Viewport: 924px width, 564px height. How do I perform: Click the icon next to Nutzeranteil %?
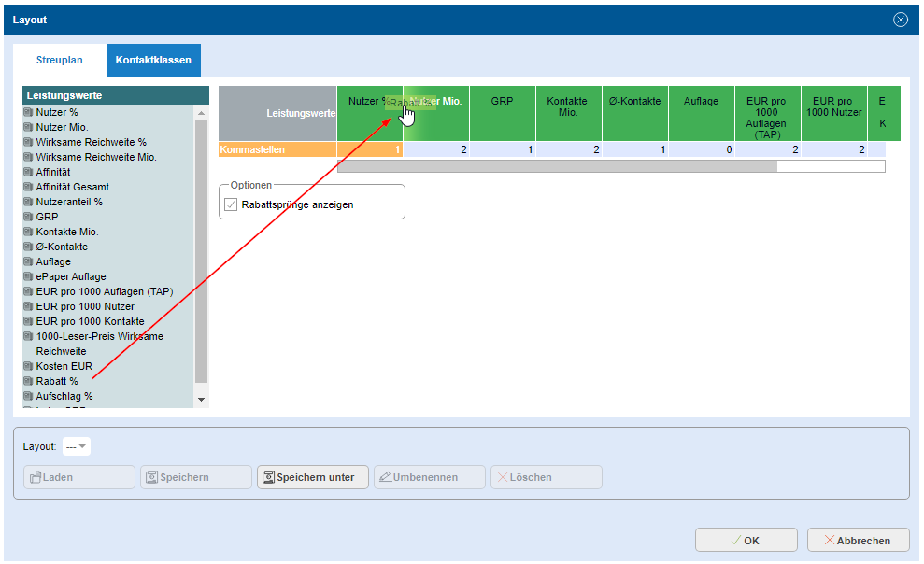tap(28, 202)
